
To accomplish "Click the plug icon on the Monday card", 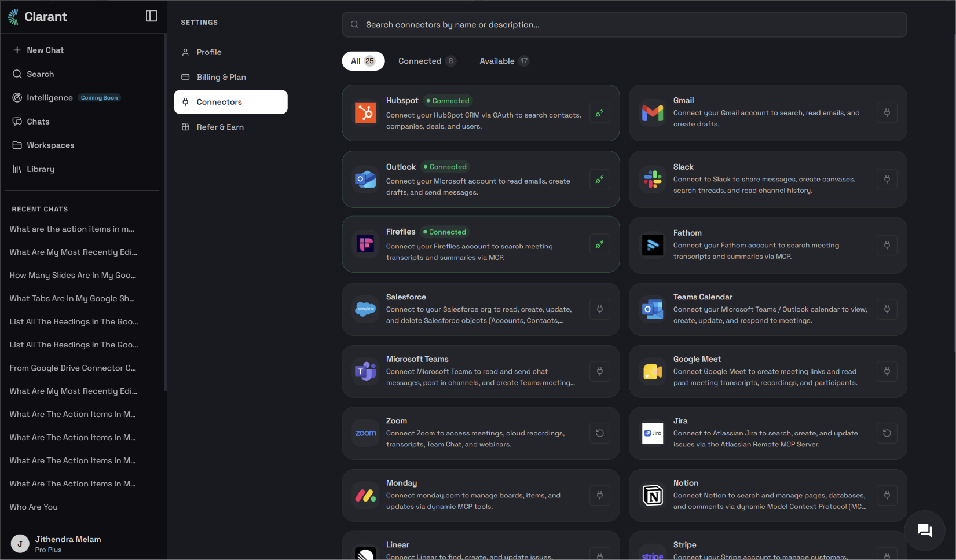I will (x=600, y=495).
